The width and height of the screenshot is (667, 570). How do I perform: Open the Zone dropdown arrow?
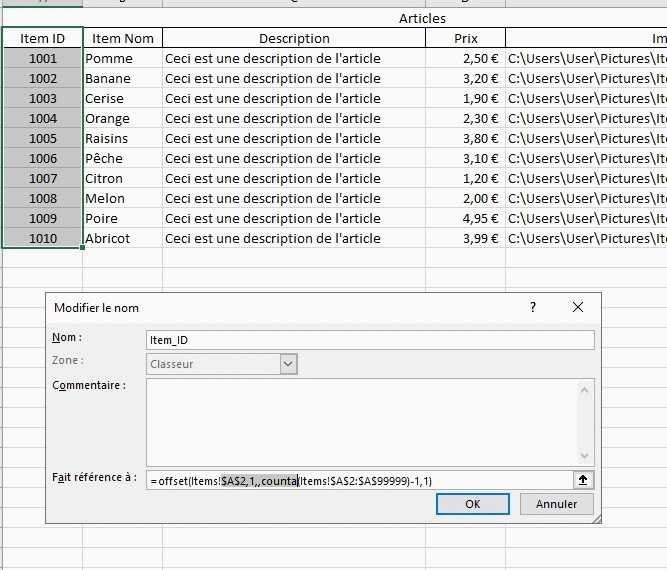click(288, 364)
